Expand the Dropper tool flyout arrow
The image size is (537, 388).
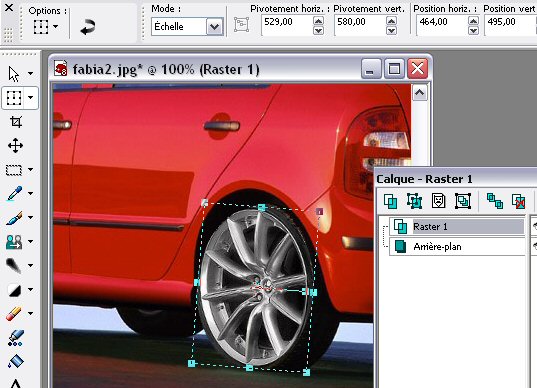coord(30,193)
